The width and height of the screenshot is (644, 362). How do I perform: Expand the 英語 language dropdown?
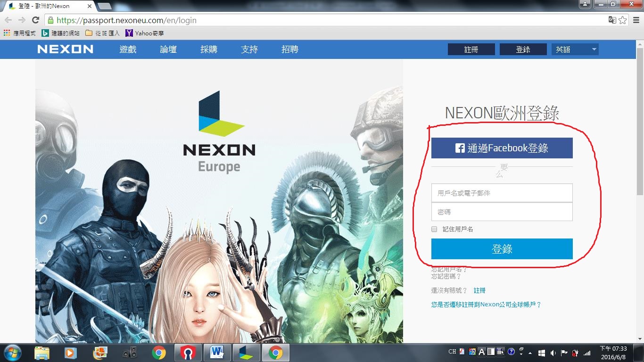click(575, 49)
